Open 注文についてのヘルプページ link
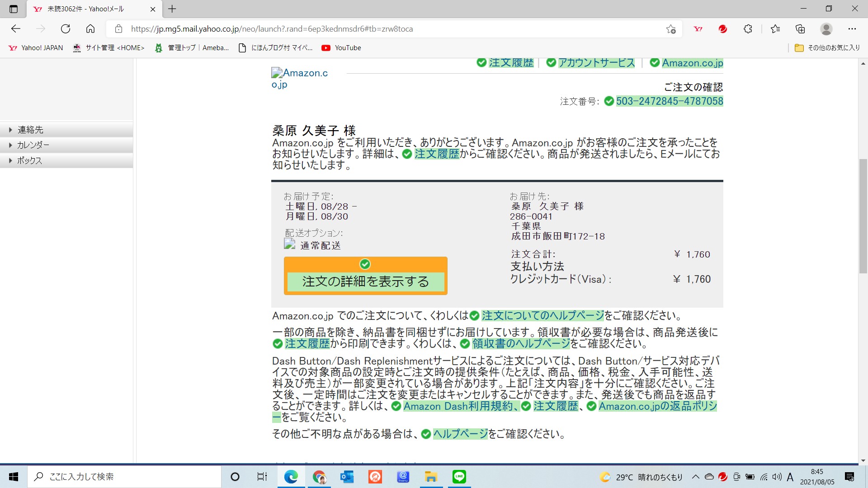This screenshot has height=488, width=868. [542, 315]
